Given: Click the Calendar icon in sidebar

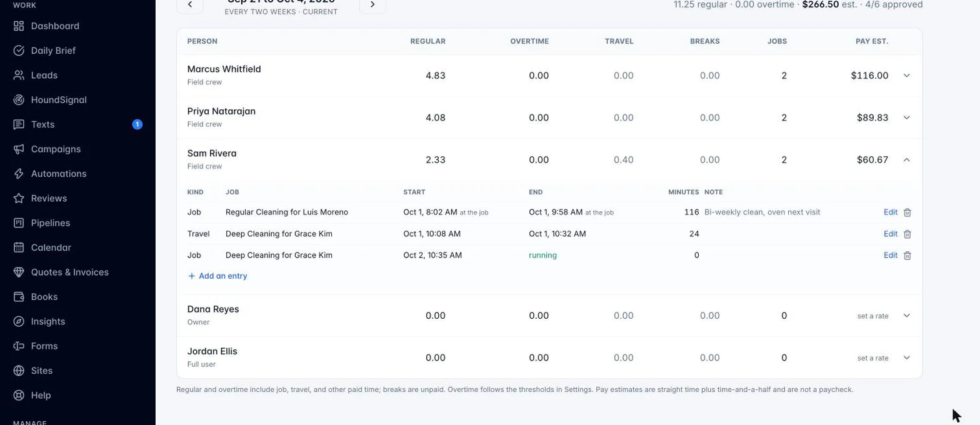Looking at the screenshot, I should tap(19, 247).
